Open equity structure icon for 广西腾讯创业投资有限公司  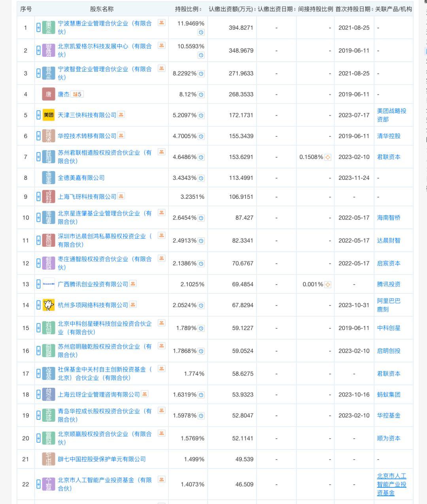click(x=133, y=283)
